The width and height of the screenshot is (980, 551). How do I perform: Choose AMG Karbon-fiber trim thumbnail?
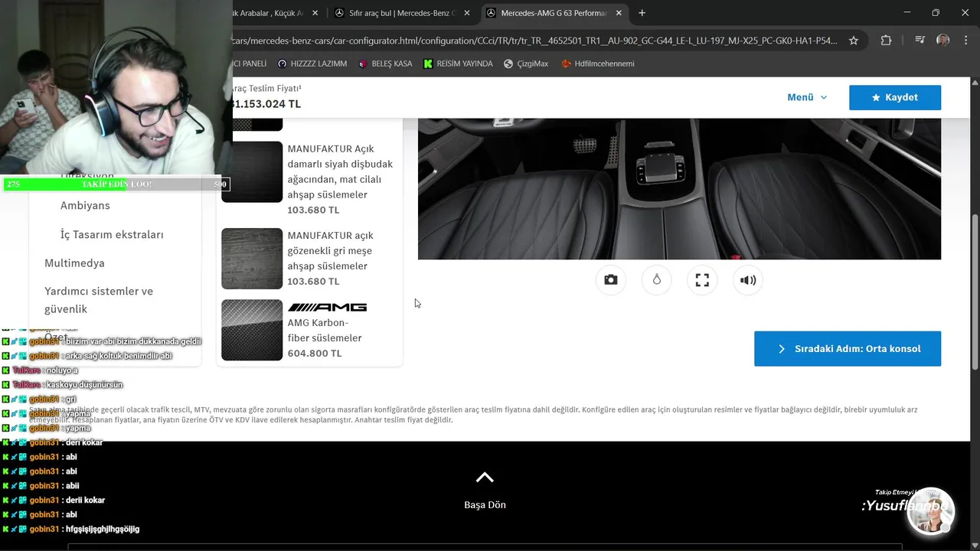pos(252,330)
